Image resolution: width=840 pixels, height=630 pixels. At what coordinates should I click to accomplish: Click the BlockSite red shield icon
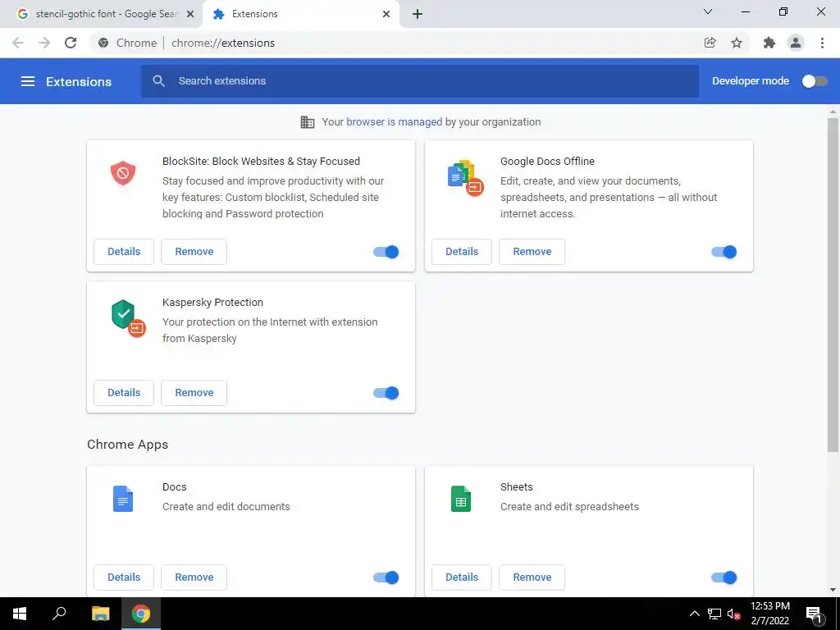tap(123, 174)
